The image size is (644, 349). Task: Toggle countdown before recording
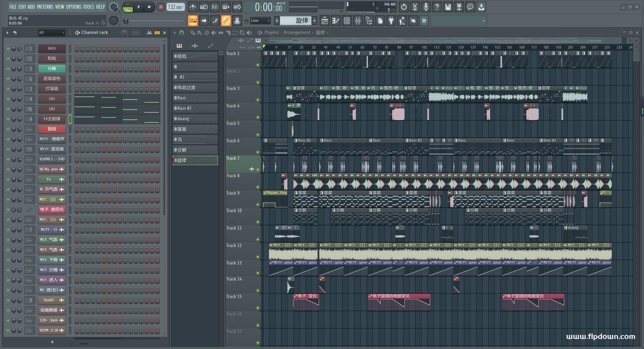click(x=215, y=7)
